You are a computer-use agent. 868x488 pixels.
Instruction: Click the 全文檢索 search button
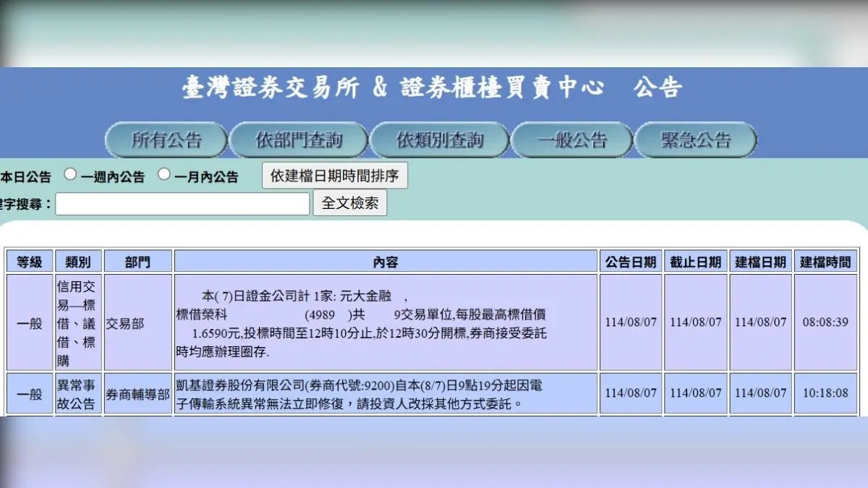(350, 202)
